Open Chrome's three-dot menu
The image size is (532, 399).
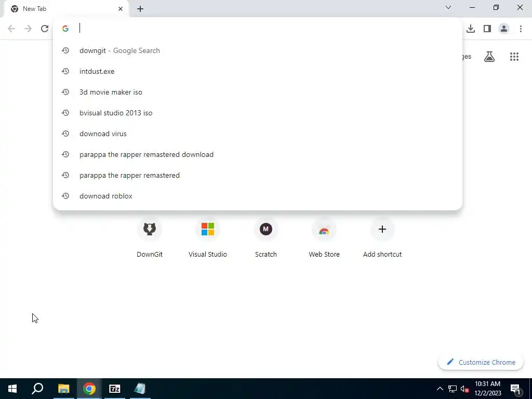click(521, 29)
